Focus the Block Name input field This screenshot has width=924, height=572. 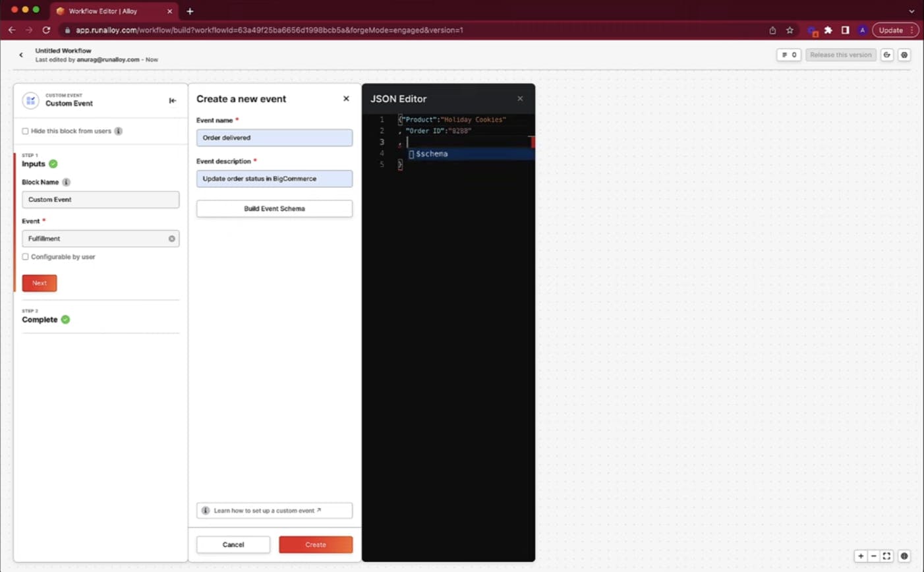click(x=100, y=200)
